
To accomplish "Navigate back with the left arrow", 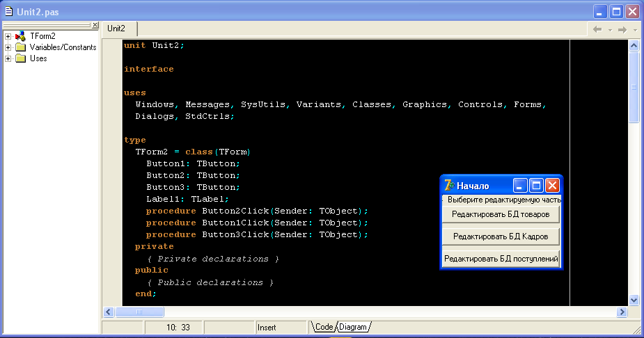I will click(597, 29).
